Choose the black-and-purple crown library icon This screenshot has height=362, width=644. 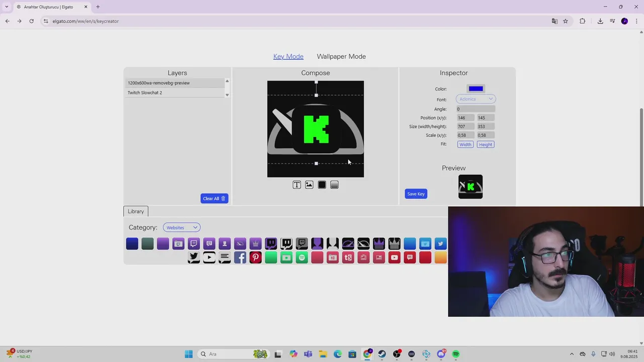point(379,244)
